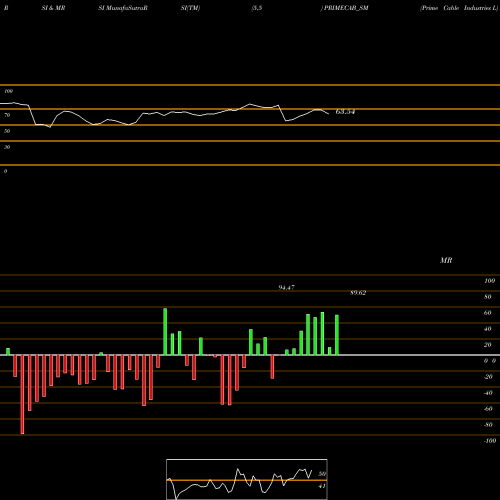Click the -60 label on MR axis

click(x=488, y=409)
